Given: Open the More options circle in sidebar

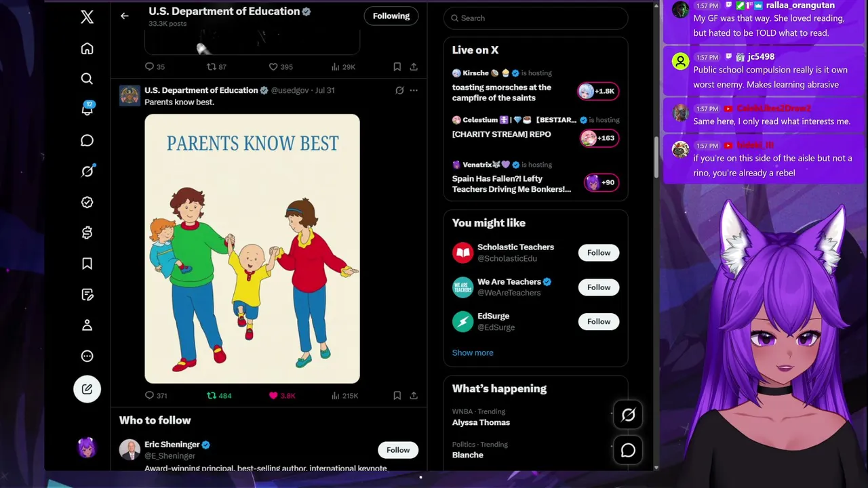Looking at the screenshot, I should click(x=87, y=356).
